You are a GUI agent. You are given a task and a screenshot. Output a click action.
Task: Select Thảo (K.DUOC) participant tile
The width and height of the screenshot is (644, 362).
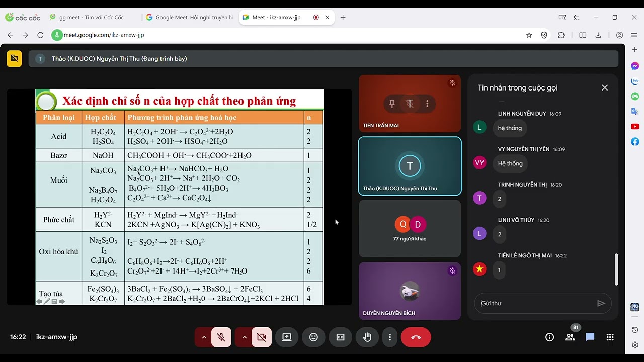click(x=410, y=166)
